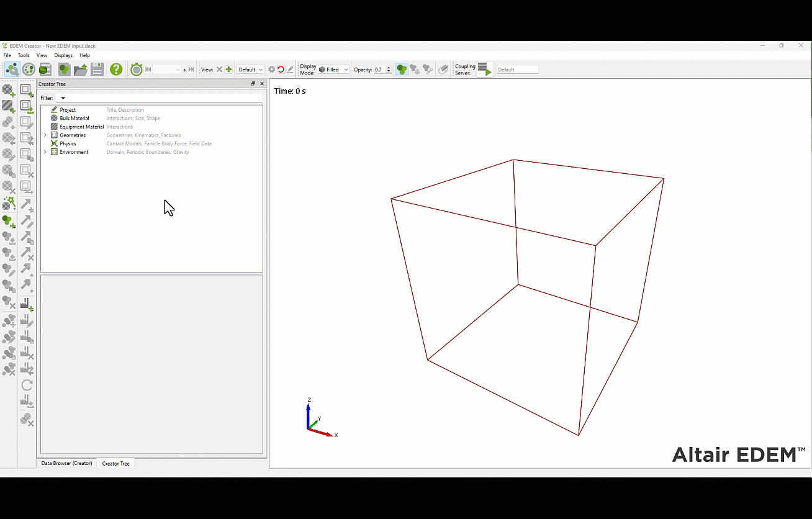Add particle with green spheres plus icon
812x519 pixels.
tap(9, 221)
